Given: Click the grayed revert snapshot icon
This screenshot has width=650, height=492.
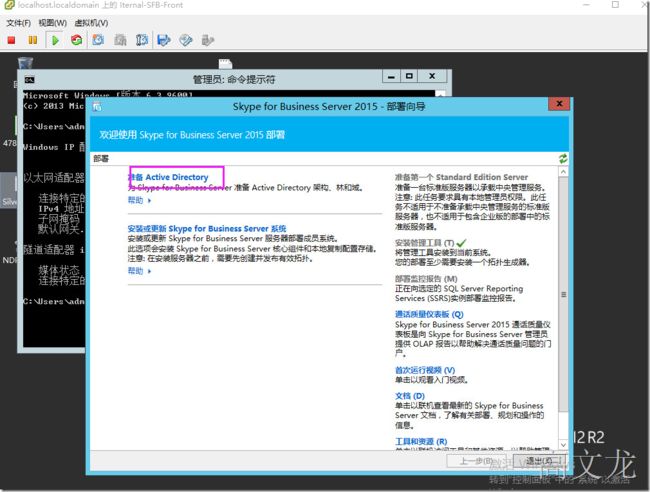Looking at the screenshot, I should 120,40.
